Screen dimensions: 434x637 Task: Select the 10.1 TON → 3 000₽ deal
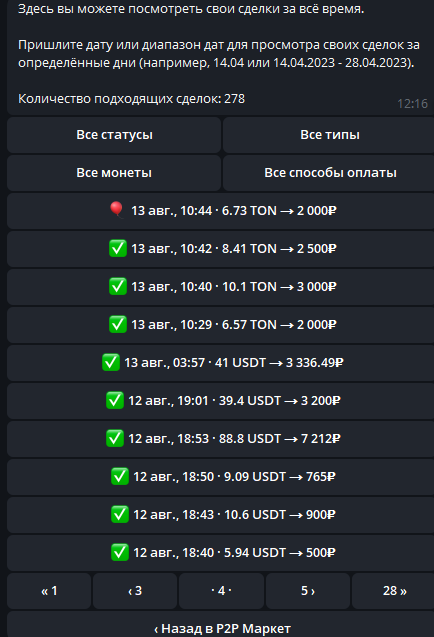coord(221,287)
